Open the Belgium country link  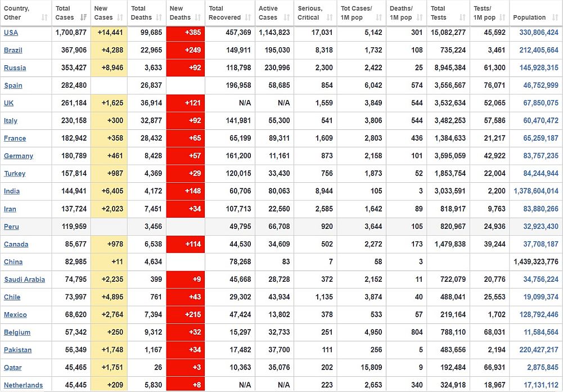point(17,332)
